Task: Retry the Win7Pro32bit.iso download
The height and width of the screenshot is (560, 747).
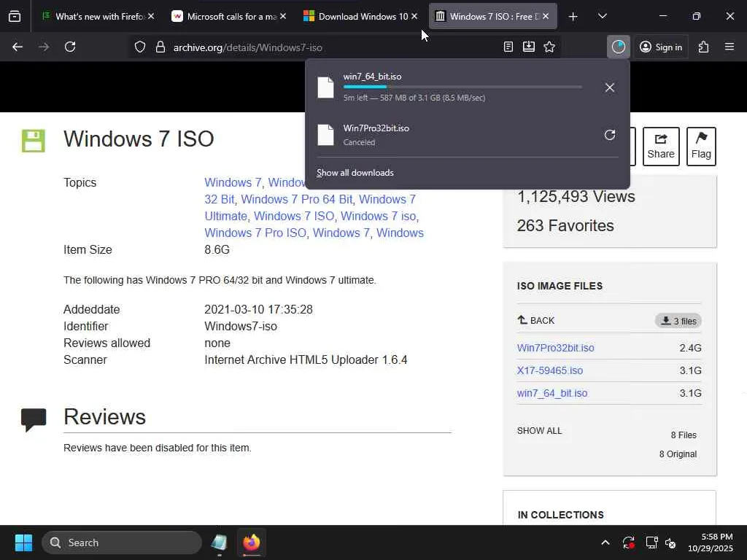Action: coord(610,135)
